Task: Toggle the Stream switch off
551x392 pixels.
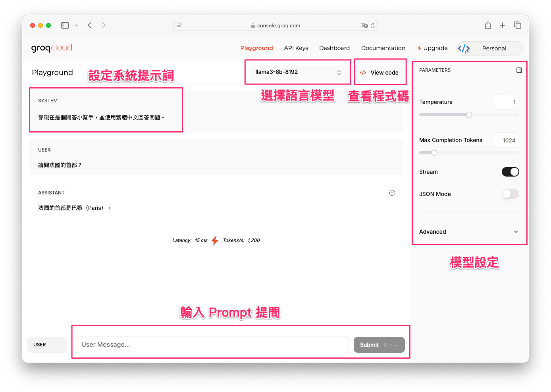Action: 510,172
